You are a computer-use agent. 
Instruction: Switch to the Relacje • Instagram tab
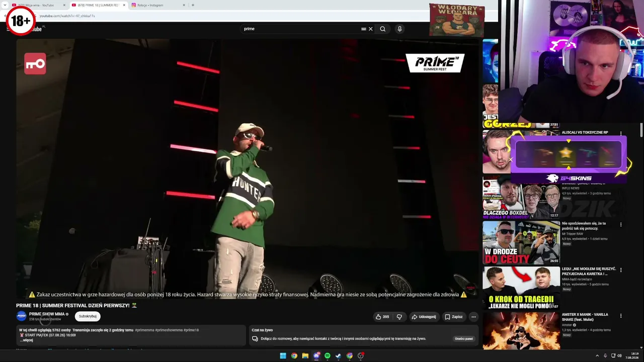(x=158, y=5)
